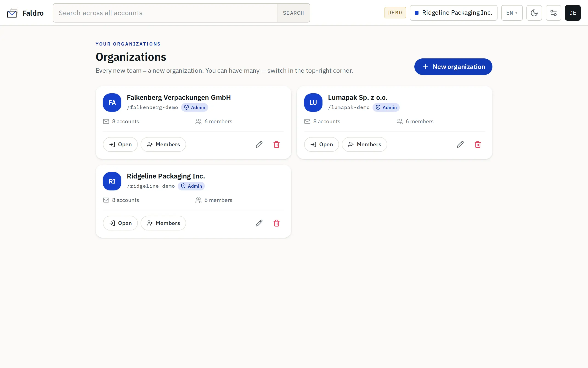Open Members of Ridgeline Packaging Inc.
The width and height of the screenshot is (588, 368).
163,223
